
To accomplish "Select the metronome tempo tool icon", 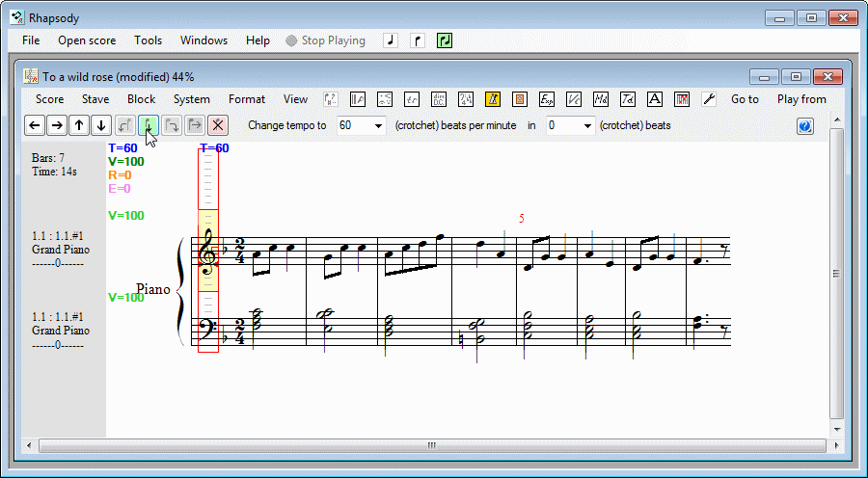I will pos(493,99).
